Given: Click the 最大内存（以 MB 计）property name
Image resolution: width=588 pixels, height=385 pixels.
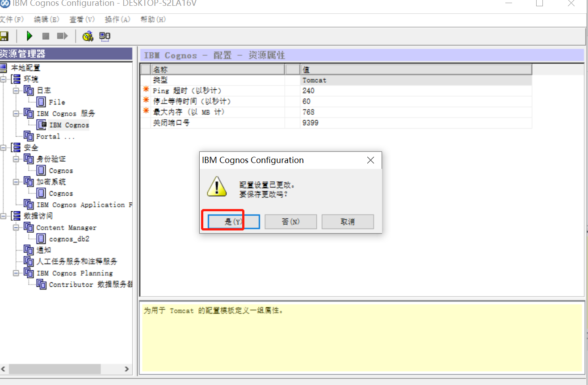Looking at the screenshot, I should pyautogui.click(x=189, y=112).
